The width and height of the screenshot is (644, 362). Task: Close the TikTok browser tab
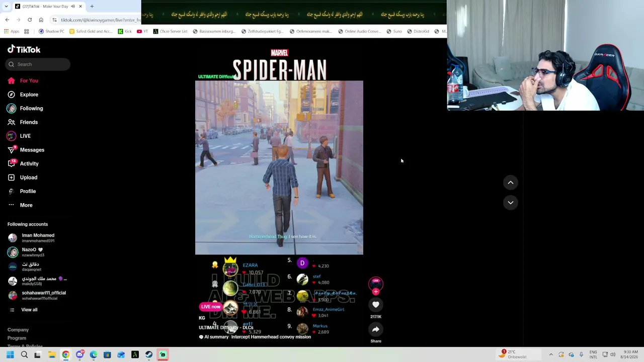coord(80,6)
